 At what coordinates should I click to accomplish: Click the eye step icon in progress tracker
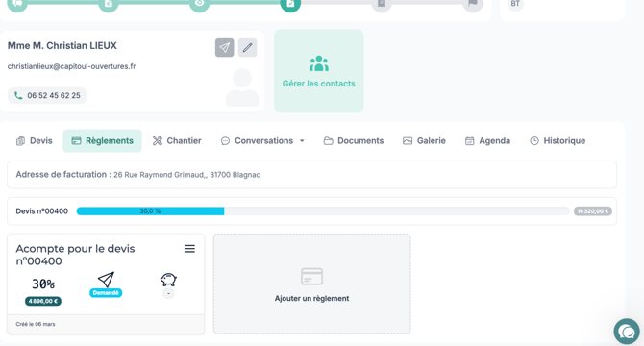(x=199, y=3)
